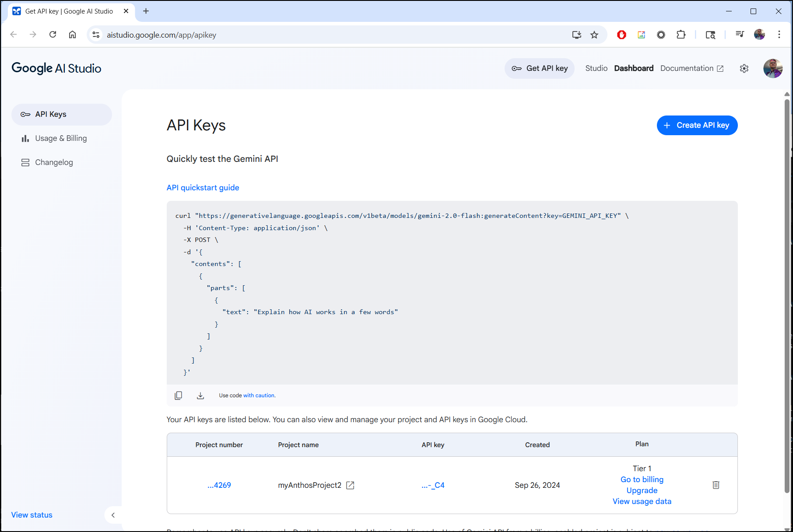Click the Project name column header
Screen dimensions: 793x532
click(x=298, y=445)
